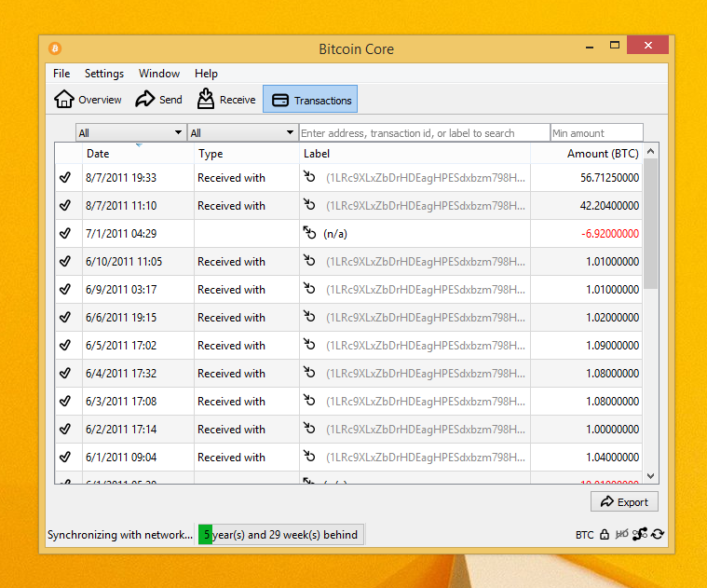Sort by the Label column header
This screenshot has height=588, width=707.
[415, 154]
